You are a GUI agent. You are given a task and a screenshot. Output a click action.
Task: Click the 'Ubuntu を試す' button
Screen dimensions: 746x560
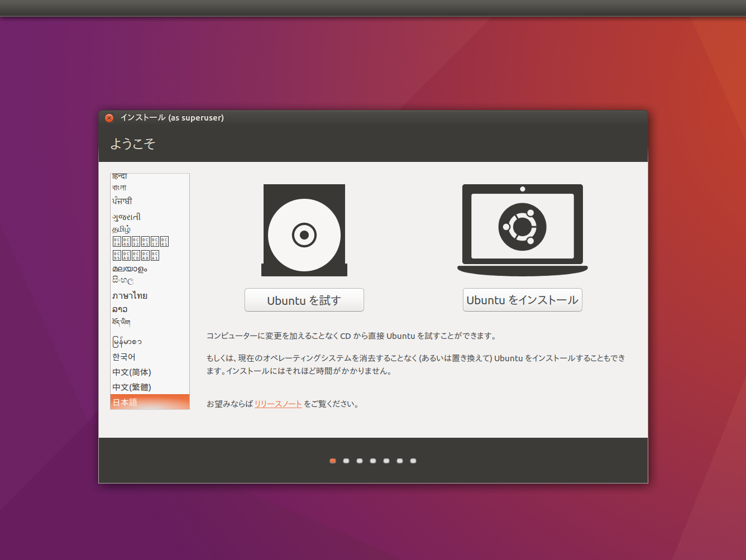coord(304,300)
